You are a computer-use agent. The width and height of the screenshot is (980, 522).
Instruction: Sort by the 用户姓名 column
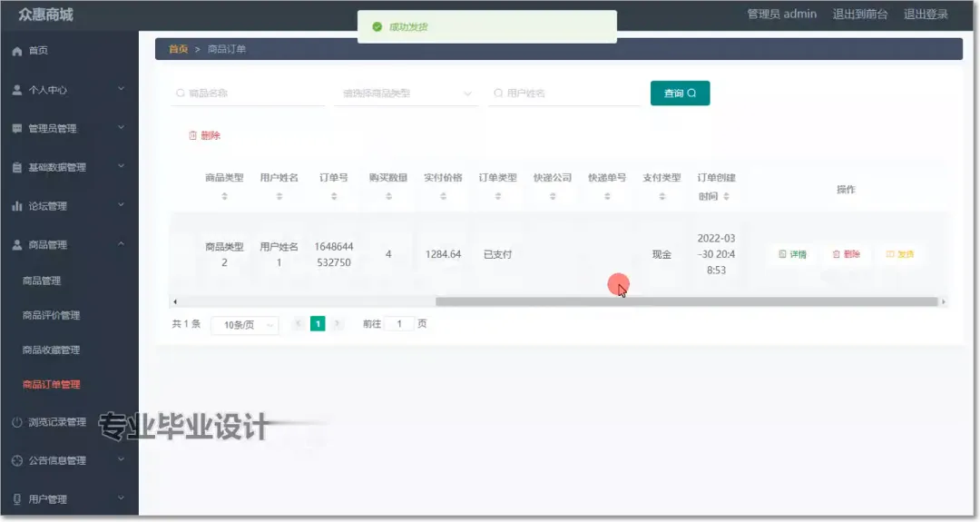[279, 196]
